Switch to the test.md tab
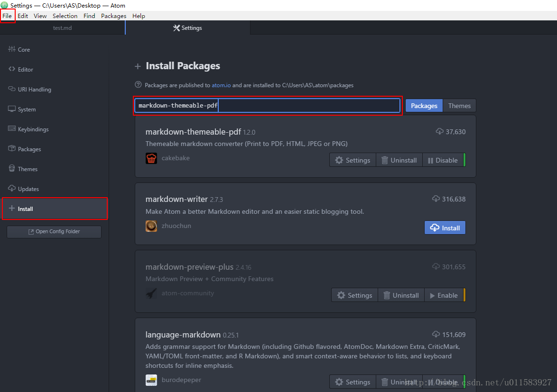The height and width of the screenshot is (392, 557). pyautogui.click(x=63, y=27)
